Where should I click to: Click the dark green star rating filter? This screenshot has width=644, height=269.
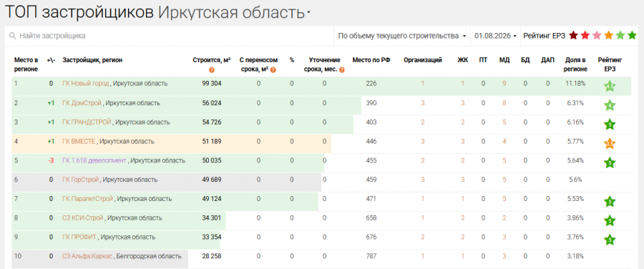632,36
